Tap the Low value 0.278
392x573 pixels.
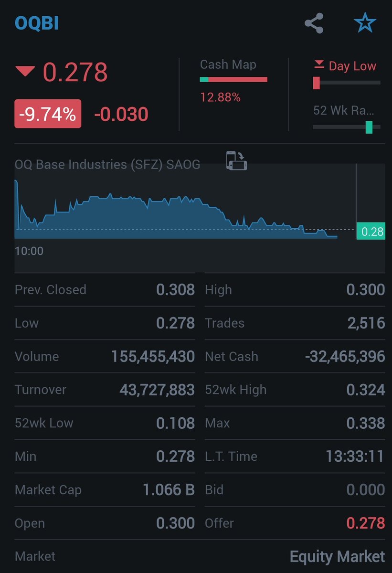(x=175, y=323)
